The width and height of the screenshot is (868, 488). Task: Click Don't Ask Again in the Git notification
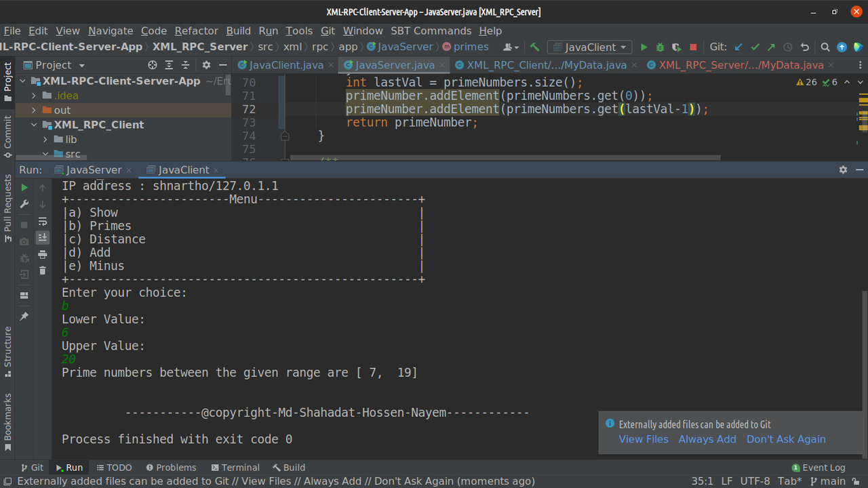coord(786,439)
